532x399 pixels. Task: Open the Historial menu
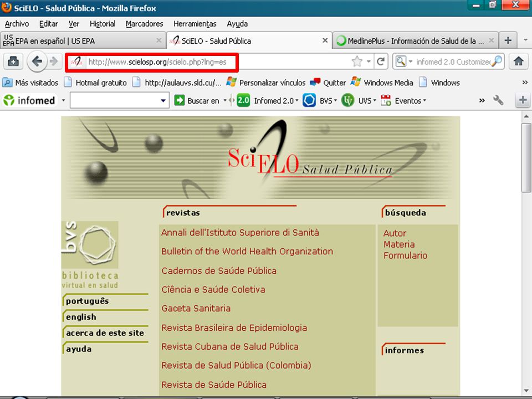(103, 24)
